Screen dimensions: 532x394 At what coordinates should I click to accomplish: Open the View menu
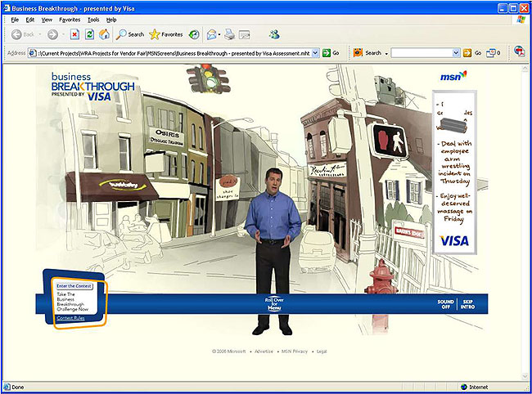tap(47, 20)
